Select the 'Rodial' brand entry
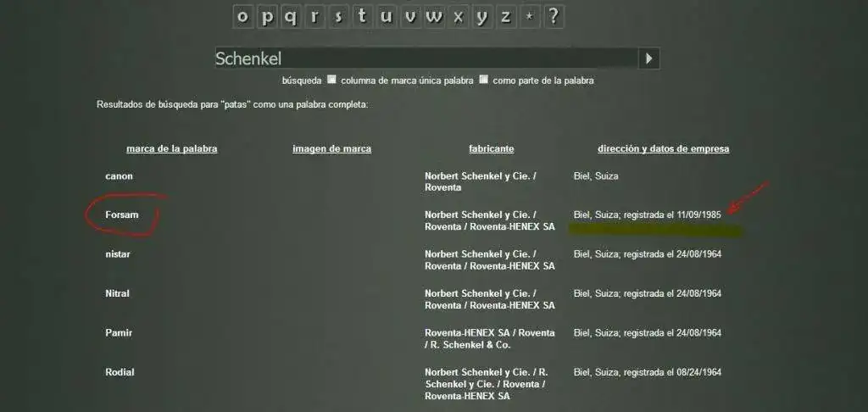Screen dimensions: 868x412 [x=120, y=372]
